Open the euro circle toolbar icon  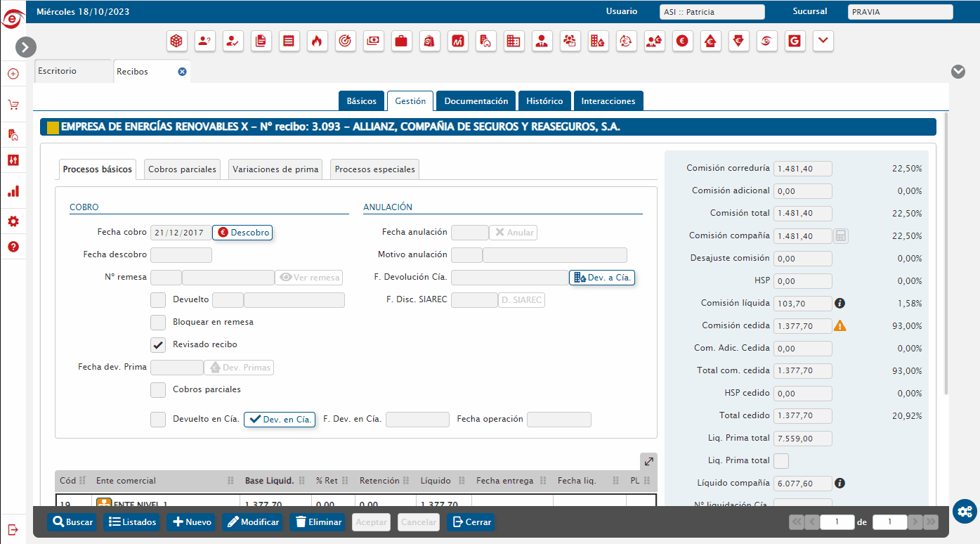[682, 41]
